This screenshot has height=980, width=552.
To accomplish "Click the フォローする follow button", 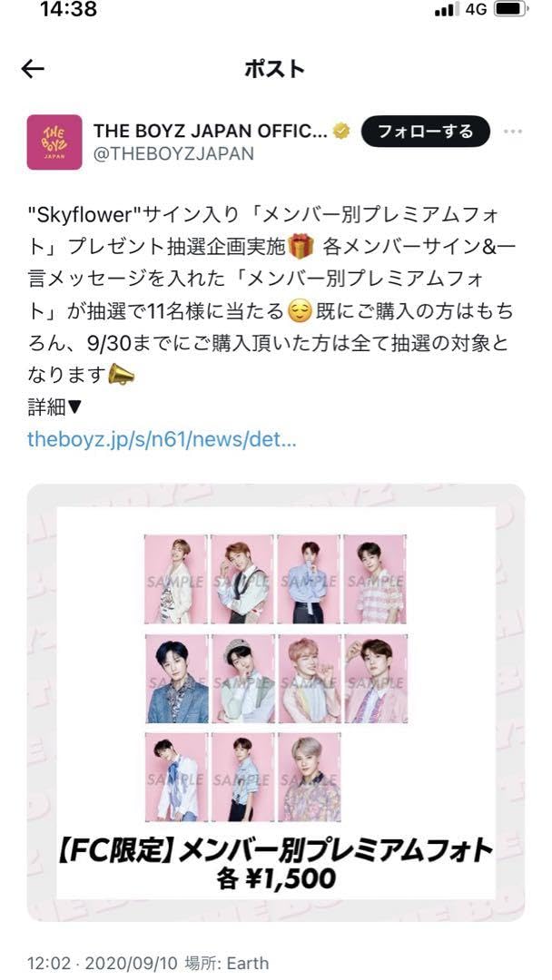I will click(x=425, y=132).
